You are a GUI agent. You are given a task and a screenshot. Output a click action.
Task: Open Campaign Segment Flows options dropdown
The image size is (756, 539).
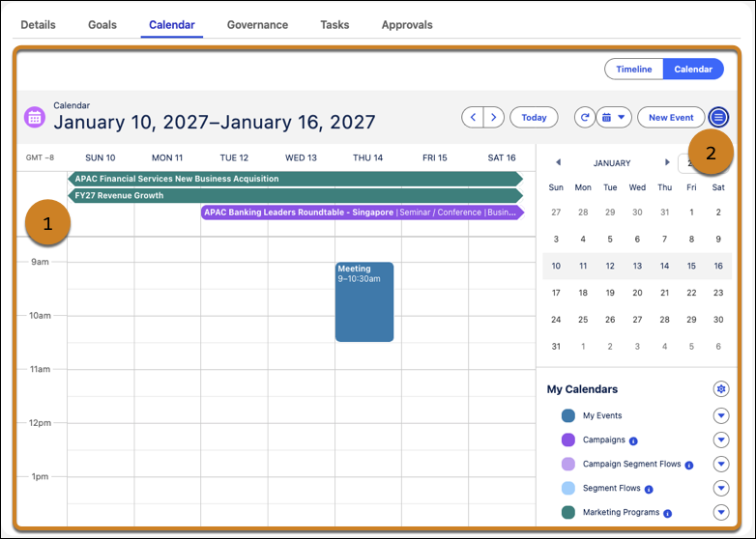point(721,464)
